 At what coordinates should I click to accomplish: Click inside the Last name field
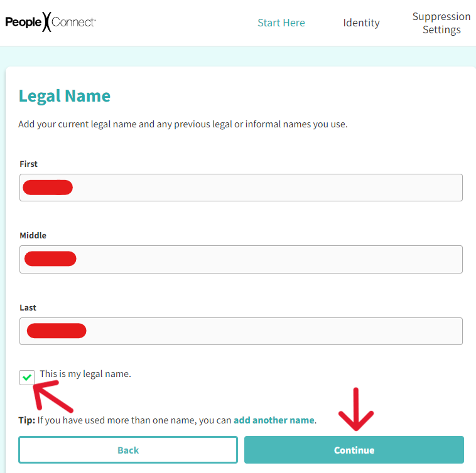click(x=241, y=331)
